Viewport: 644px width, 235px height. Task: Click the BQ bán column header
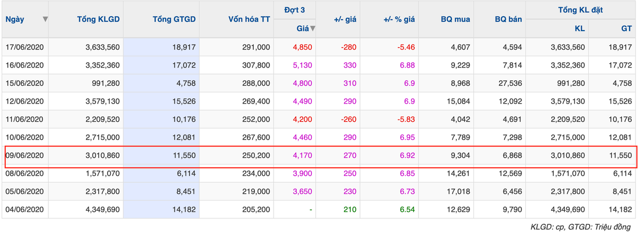point(508,19)
